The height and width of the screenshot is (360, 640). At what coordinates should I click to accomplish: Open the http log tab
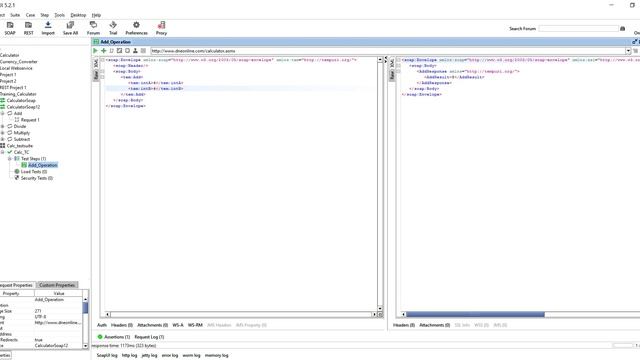coord(129,355)
